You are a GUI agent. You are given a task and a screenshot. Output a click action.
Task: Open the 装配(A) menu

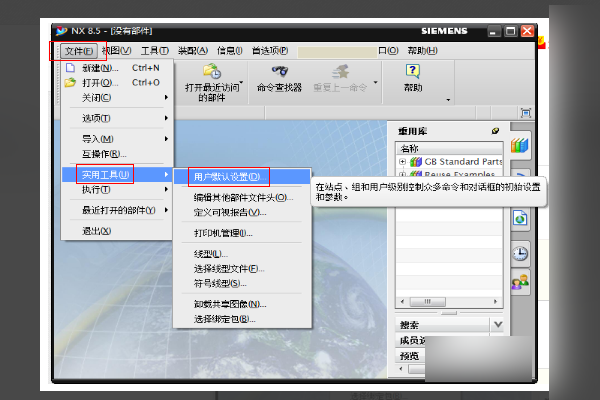coord(193,51)
